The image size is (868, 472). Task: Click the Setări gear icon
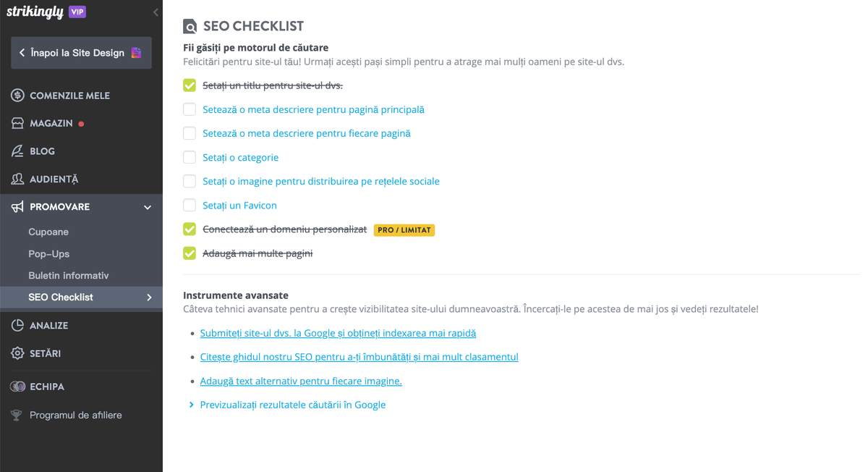pyautogui.click(x=16, y=353)
